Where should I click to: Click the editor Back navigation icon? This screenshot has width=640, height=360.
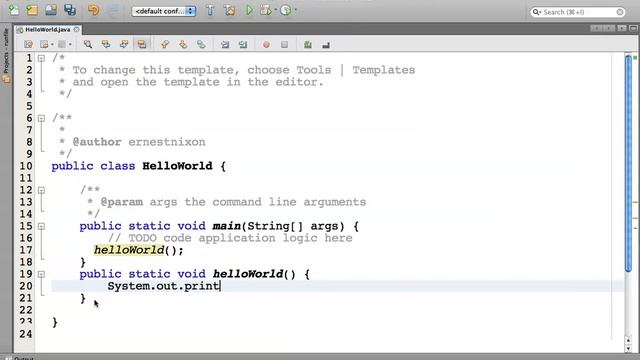[x=44, y=44]
